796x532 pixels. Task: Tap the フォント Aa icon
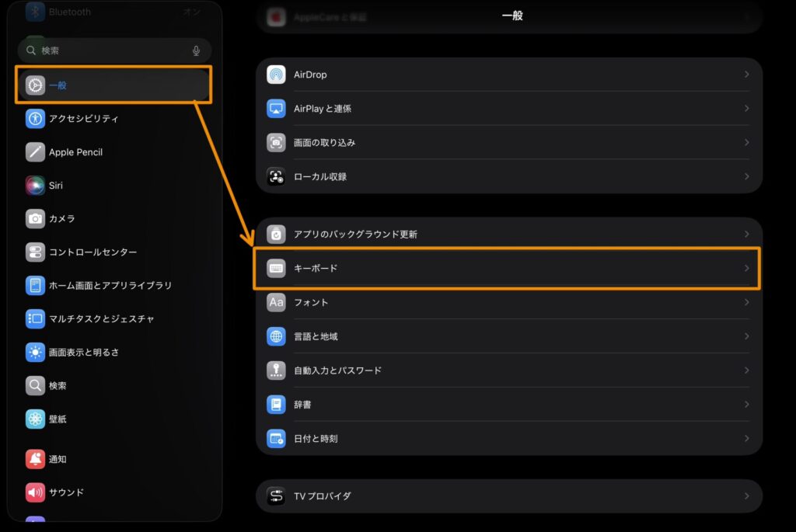[x=276, y=302]
